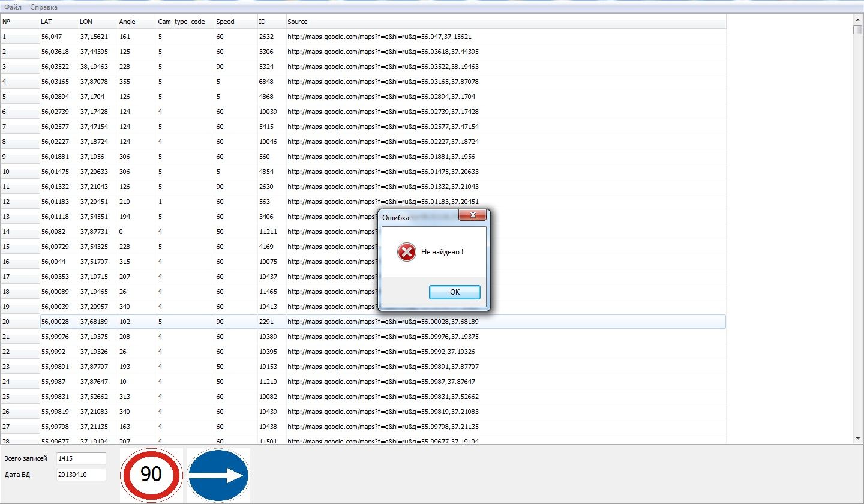Click LON cell 38,19463
The height and width of the screenshot is (504, 864).
(x=97, y=67)
